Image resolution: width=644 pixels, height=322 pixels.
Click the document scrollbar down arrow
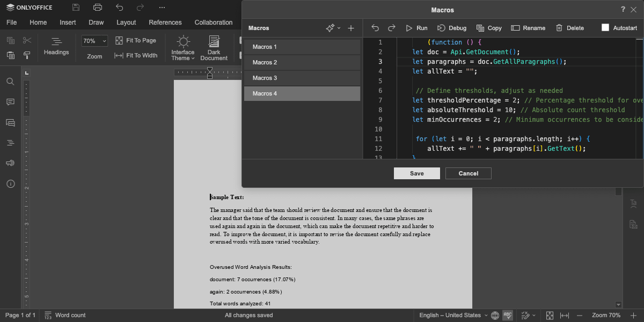tap(618, 304)
